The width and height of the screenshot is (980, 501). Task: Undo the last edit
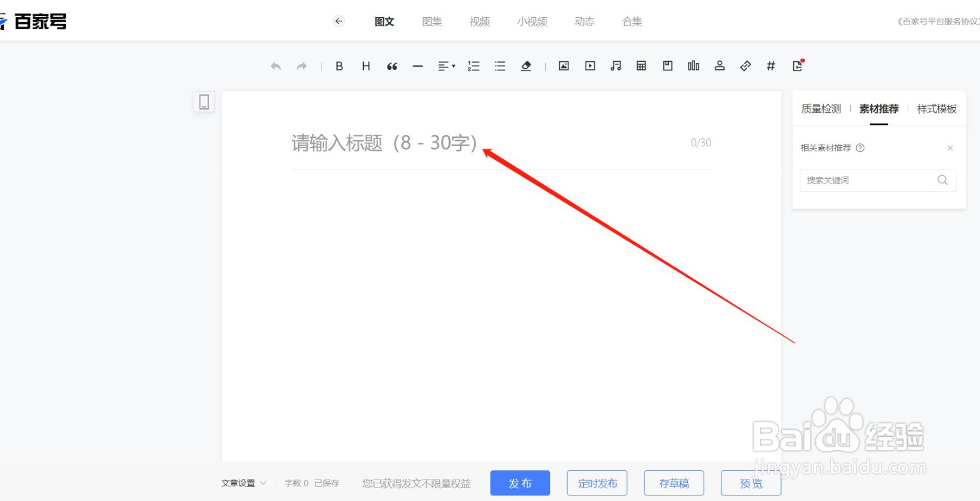click(x=276, y=66)
